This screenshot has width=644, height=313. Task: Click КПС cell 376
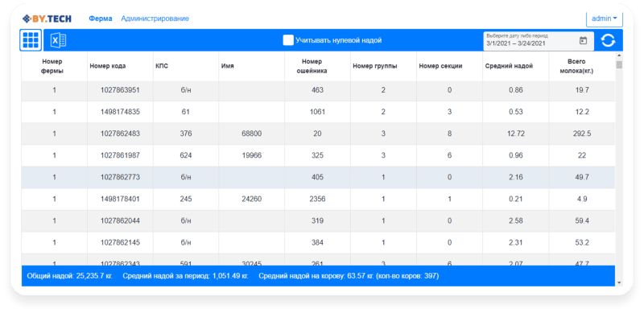point(186,134)
